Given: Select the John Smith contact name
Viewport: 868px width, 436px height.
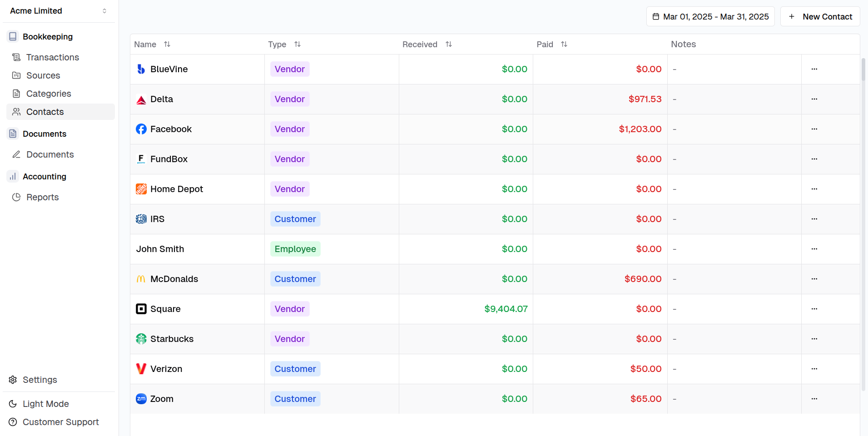Looking at the screenshot, I should coord(160,249).
